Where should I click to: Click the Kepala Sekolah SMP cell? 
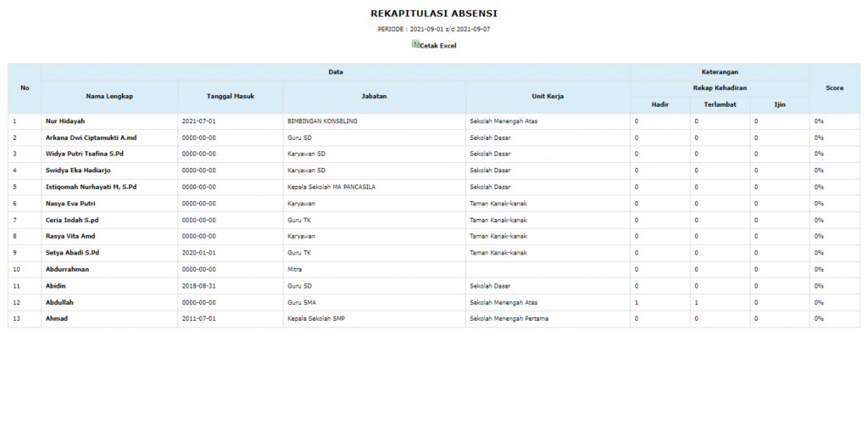pyautogui.click(x=319, y=319)
